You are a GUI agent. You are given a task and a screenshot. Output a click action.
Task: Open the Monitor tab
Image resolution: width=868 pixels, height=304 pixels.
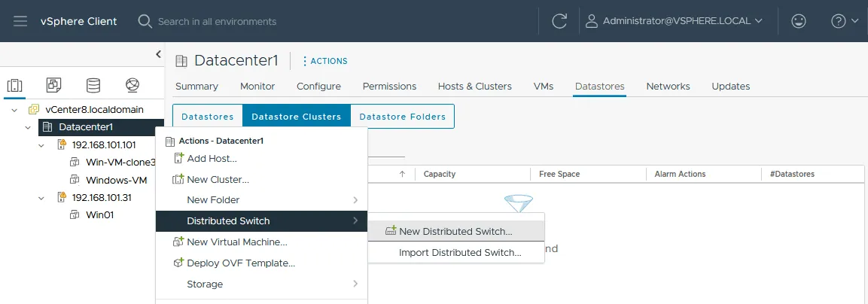pyautogui.click(x=257, y=87)
